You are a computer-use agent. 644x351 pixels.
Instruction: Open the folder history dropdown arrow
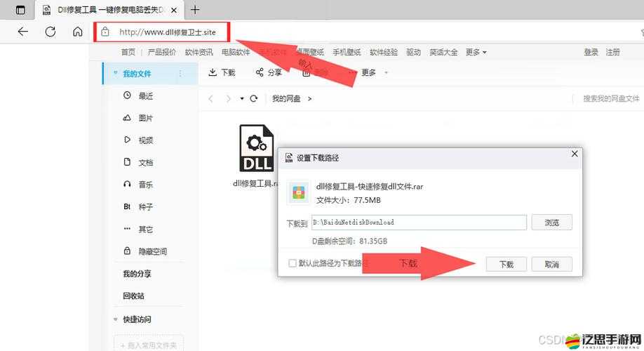(x=242, y=99)
